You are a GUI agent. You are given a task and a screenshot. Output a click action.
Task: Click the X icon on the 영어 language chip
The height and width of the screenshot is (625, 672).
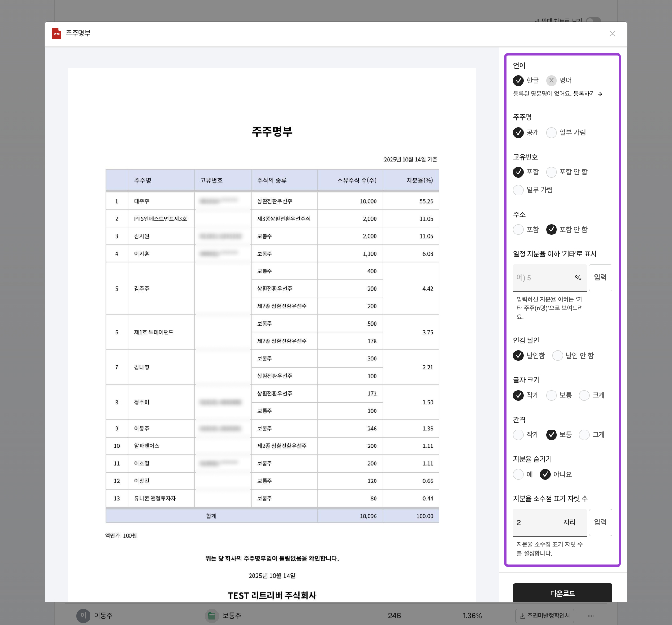coord(551,81)
